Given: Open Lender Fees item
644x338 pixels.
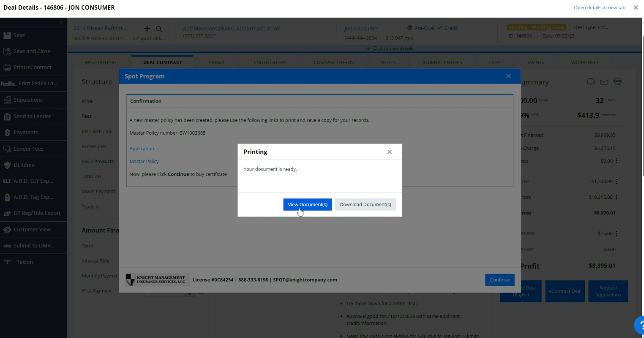Looking at the screenshot, I should point(33,149).
